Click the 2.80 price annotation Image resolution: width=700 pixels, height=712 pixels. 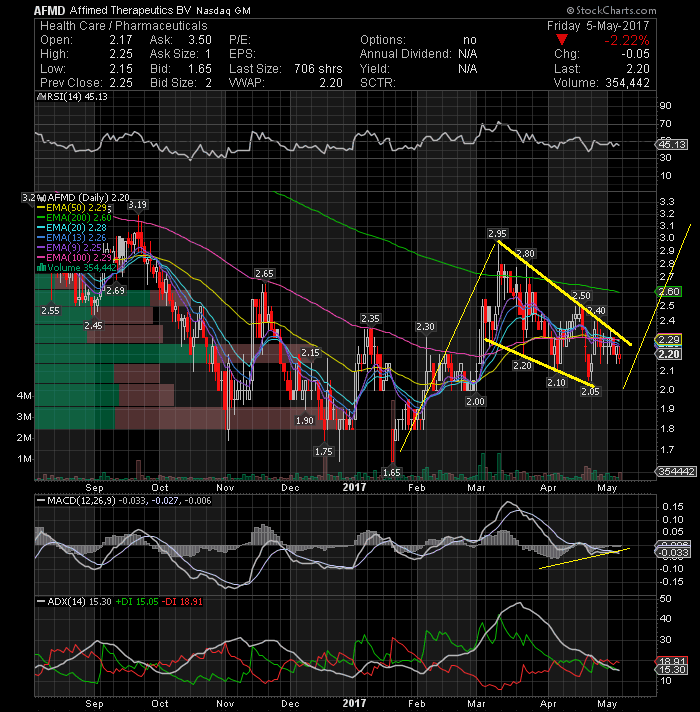point(526,254)
